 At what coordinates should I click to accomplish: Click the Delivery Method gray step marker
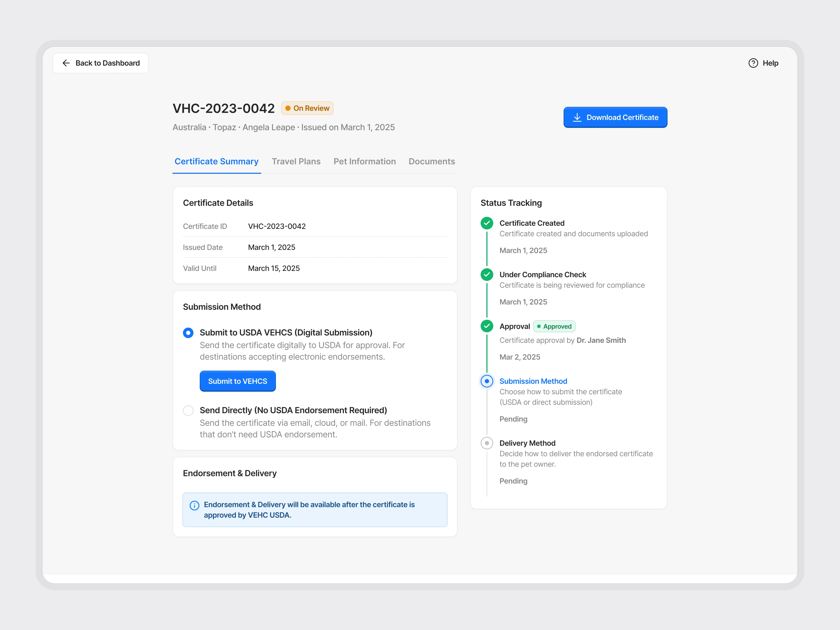(x=487, y=443)
